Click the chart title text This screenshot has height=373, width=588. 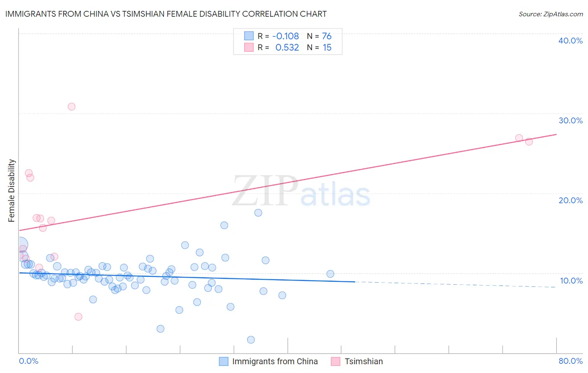point(166,14)
